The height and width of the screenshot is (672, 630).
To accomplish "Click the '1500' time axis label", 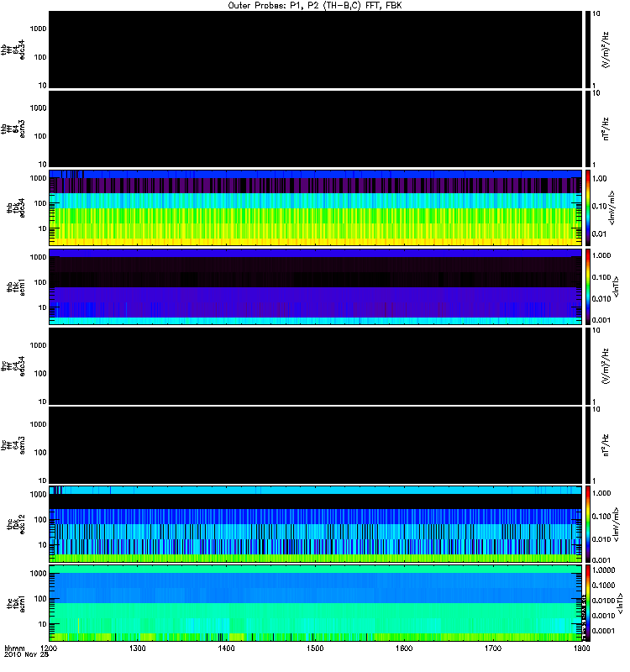I will [315, 648].
